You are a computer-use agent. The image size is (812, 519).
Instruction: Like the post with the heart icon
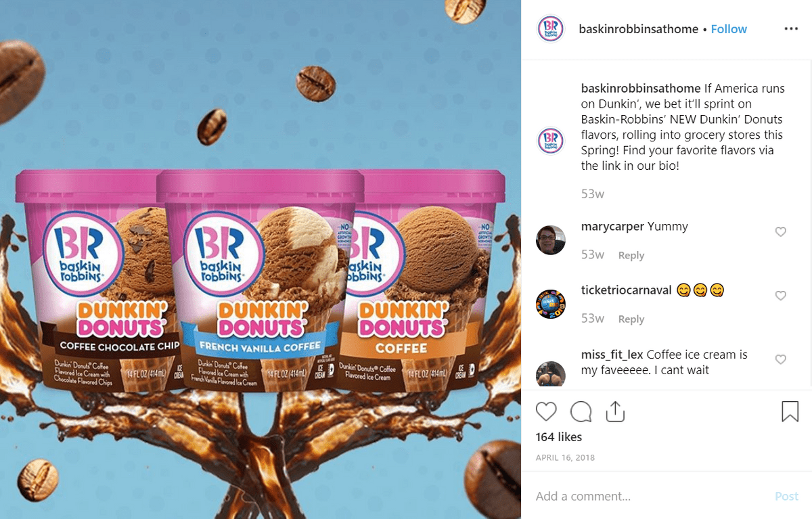click(546, 411)
